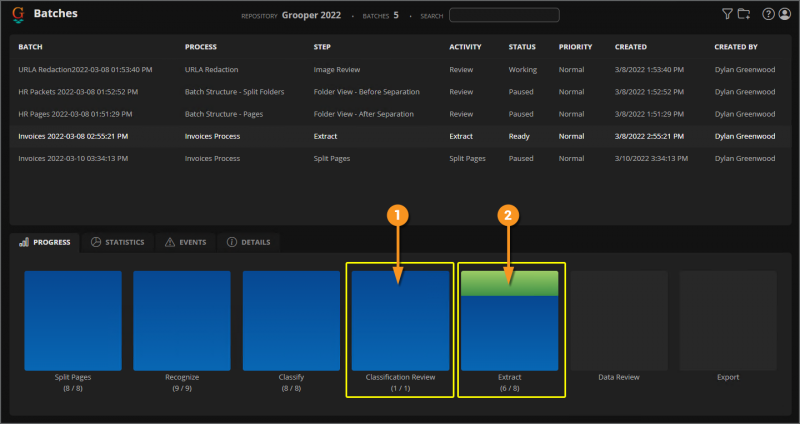
Task: Click the Grooper logo icon
Action: coord(19,15)
